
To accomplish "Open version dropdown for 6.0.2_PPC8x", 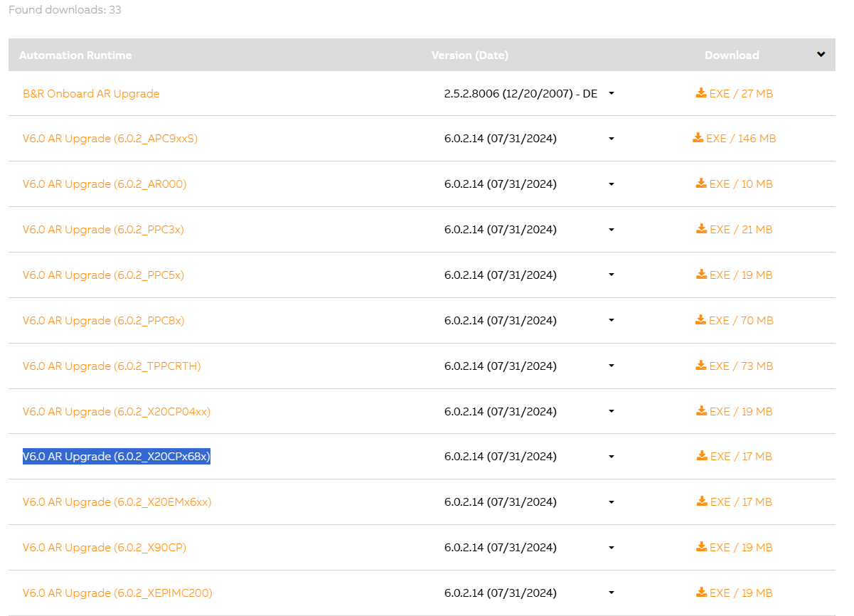I will [x=611, y=321].
